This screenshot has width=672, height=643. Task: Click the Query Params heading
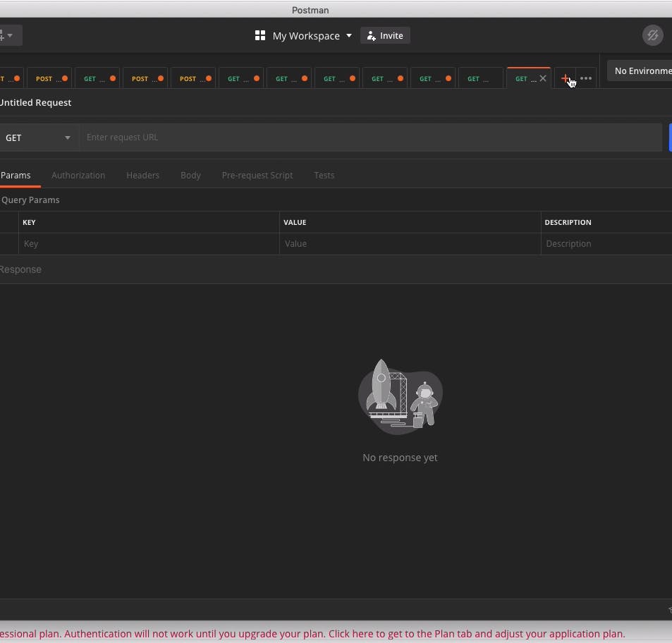point(30,200)
